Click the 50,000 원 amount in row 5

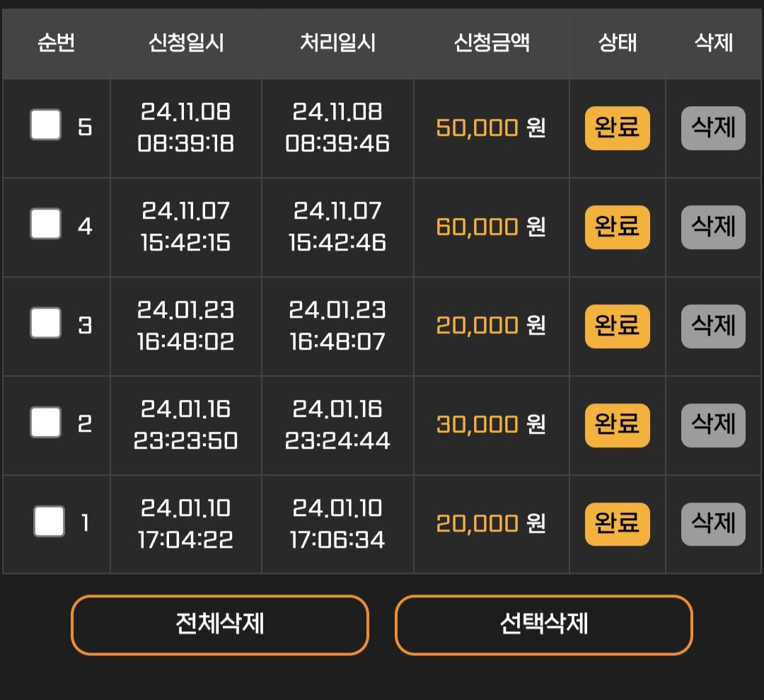(491, 128)
